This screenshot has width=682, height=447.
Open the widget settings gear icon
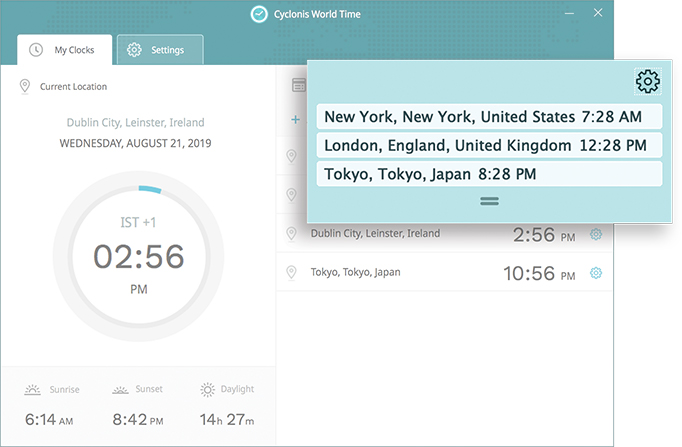tap(647, 81)
